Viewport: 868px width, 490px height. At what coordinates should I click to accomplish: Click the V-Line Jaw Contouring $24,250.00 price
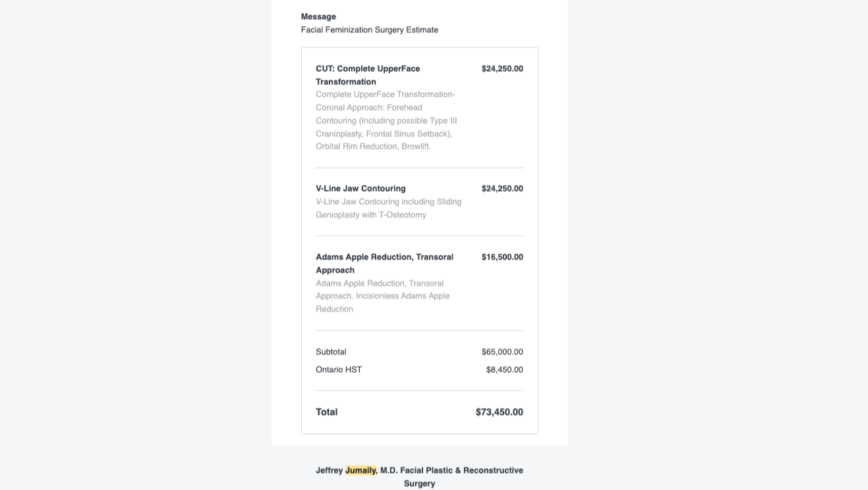[502, 188]
